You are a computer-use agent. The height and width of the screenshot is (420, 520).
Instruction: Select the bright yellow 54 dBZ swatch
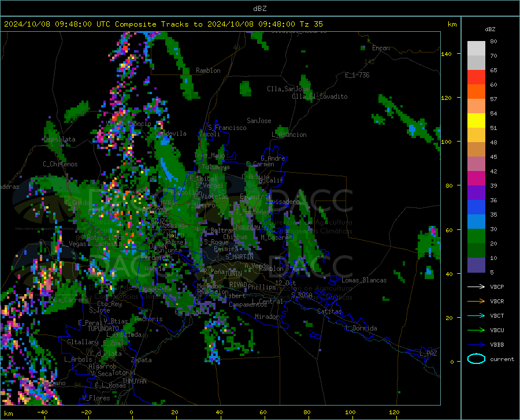point(476,120)
